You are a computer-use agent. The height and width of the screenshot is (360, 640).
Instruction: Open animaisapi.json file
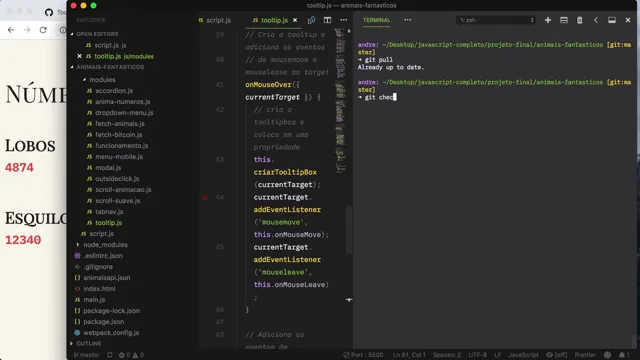(x=102, y=278)
